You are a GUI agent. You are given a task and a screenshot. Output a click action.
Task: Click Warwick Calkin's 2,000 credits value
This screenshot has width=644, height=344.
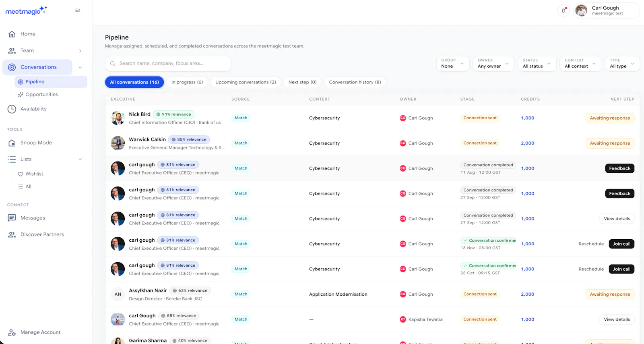[527, 143]
